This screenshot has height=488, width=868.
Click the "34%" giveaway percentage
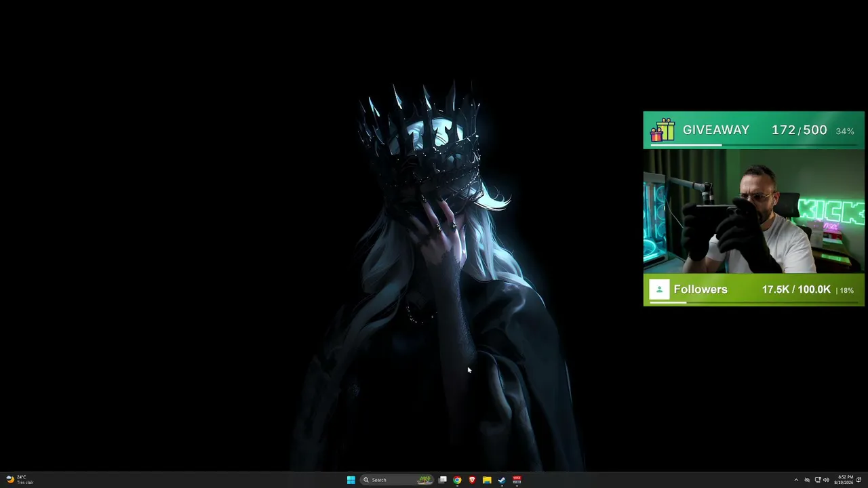click(845, 131)
